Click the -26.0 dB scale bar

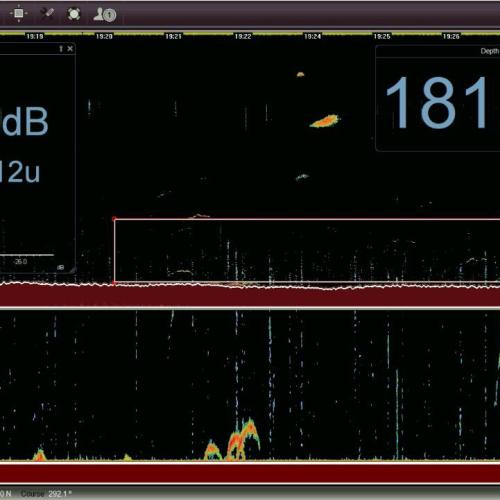[27, 255]
